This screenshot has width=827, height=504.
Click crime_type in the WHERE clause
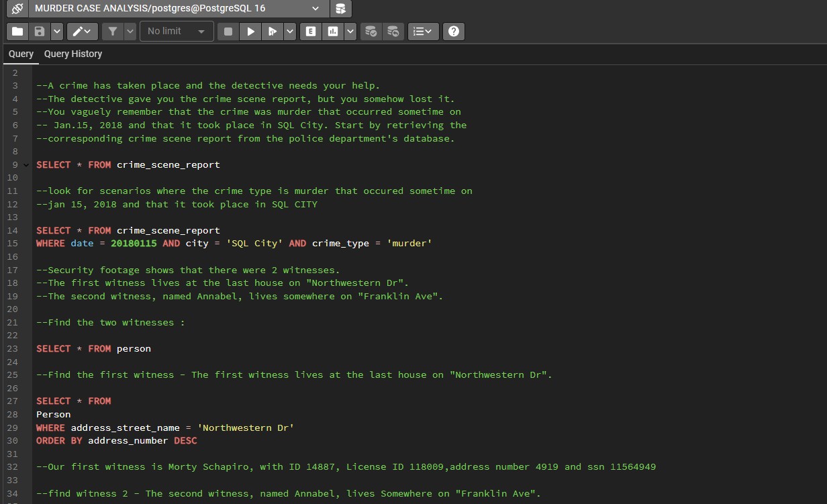point(341,244)
